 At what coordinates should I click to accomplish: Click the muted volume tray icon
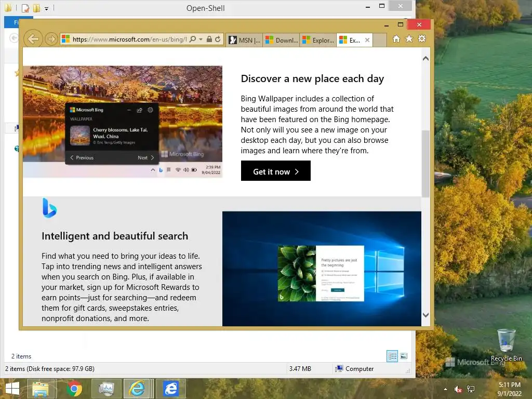tap(458, 389)
